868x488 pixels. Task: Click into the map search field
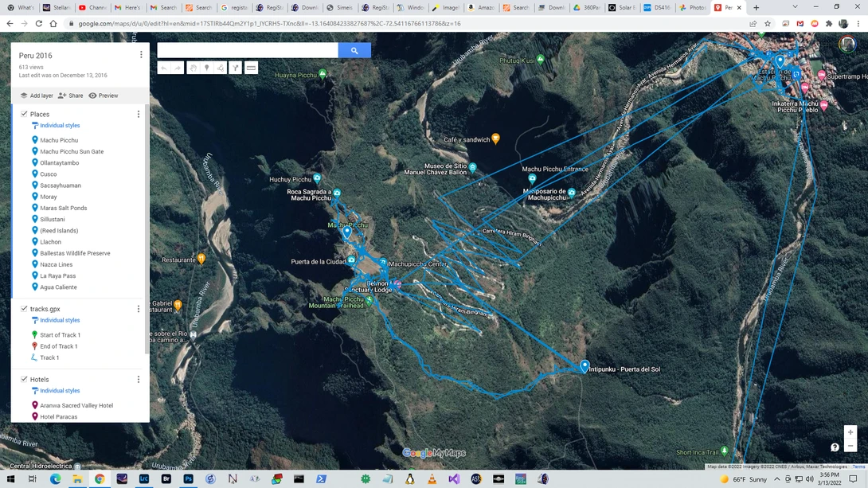click(x=248, y=50)
